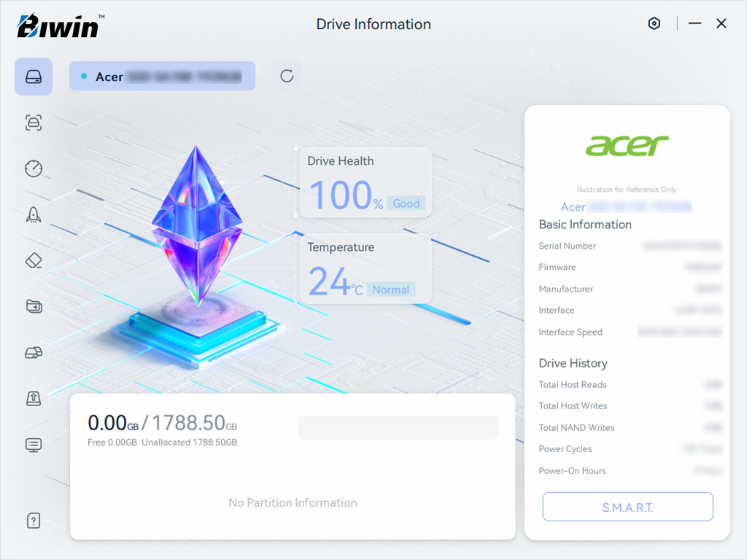747x560 pixels.
Task: Click the Drive Health 100% card
Action: click(x=365, y=183)
